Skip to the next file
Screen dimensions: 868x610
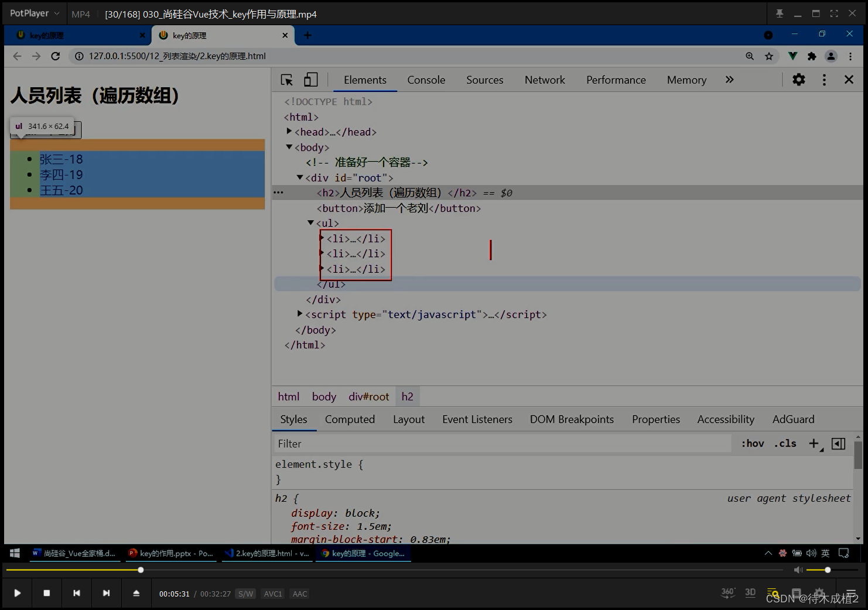click(106, 593)
